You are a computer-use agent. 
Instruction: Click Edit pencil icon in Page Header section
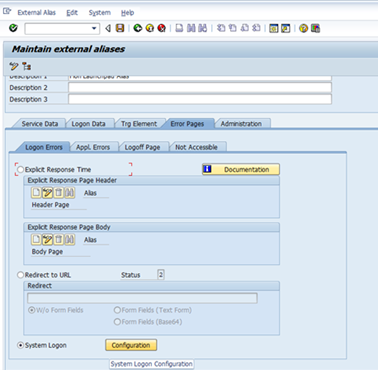click(47, 193)
